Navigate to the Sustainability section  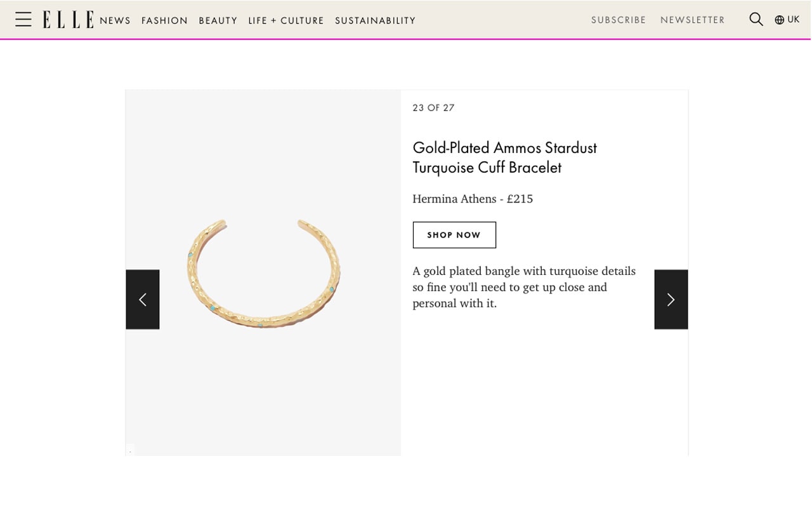click(x=376, y=20)
